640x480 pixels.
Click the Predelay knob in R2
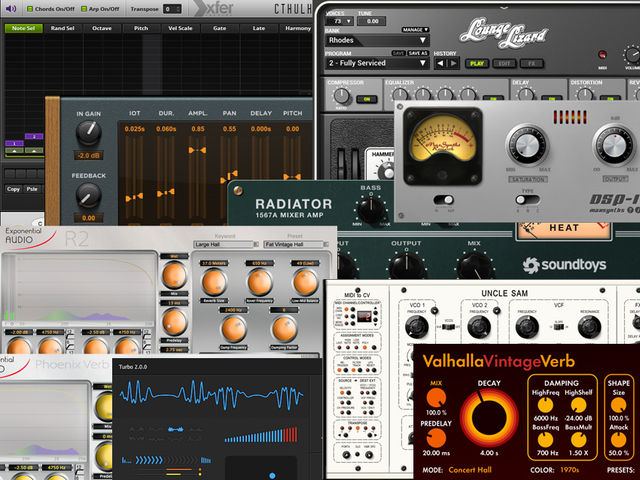[174, 322]
